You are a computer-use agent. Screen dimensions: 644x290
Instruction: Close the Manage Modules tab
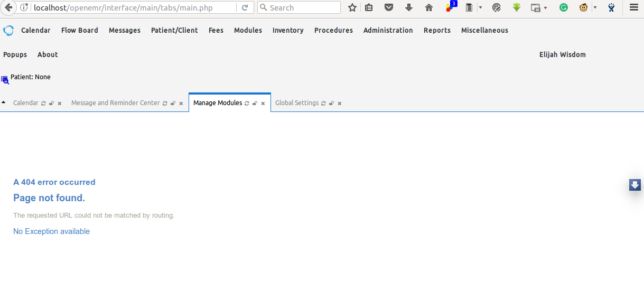(x=263, y=104)
